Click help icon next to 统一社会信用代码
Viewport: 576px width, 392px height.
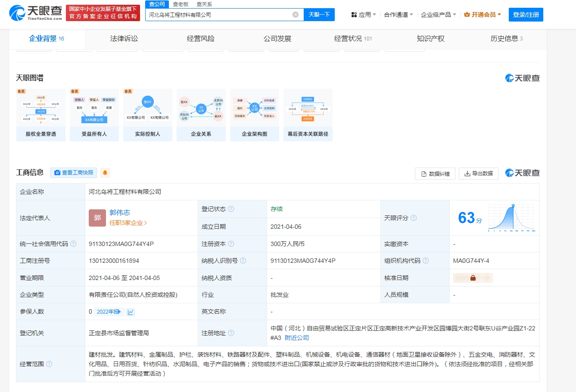click(x=73, y=244)
